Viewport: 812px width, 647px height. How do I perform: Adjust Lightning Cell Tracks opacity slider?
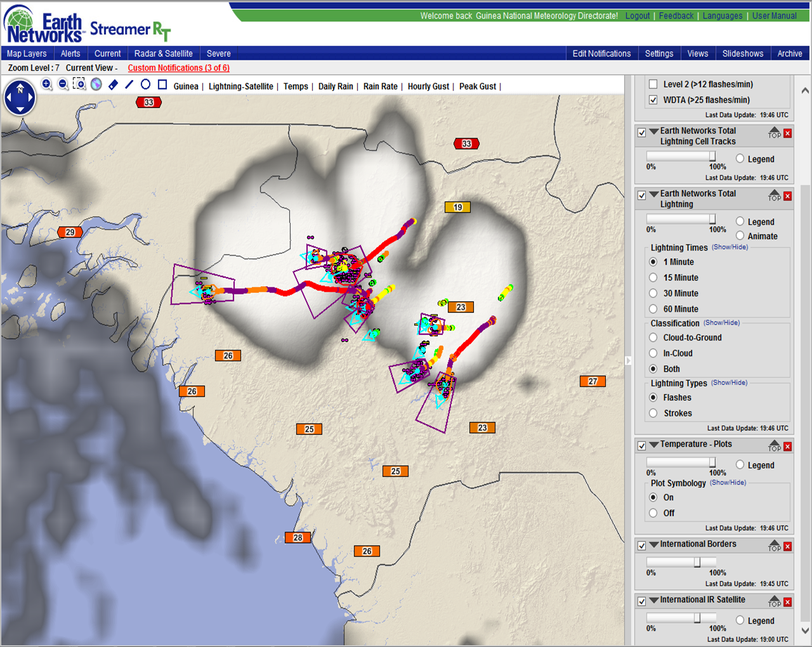[x=712, y=156]
